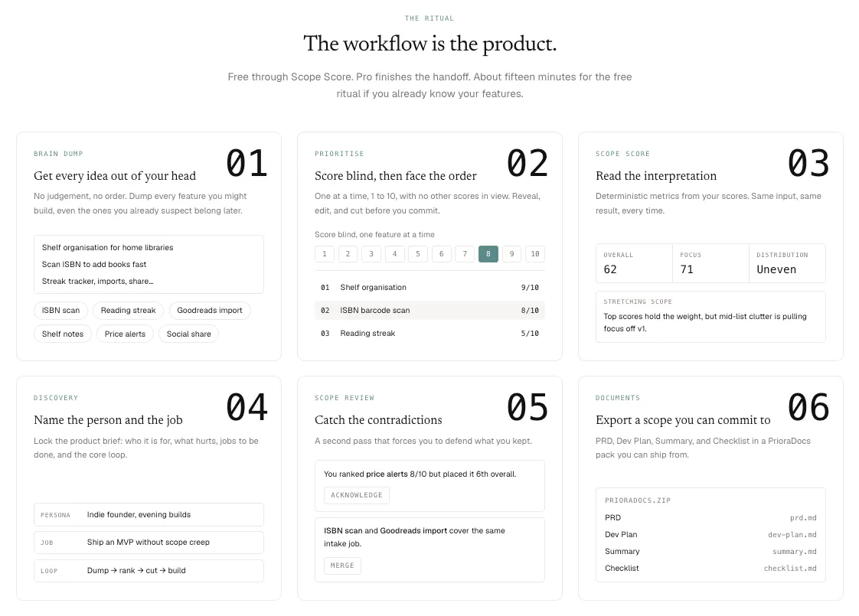Click the ACKNOWLEDGE button
This screenshot has width=859, height=616.
pos(357,495)
